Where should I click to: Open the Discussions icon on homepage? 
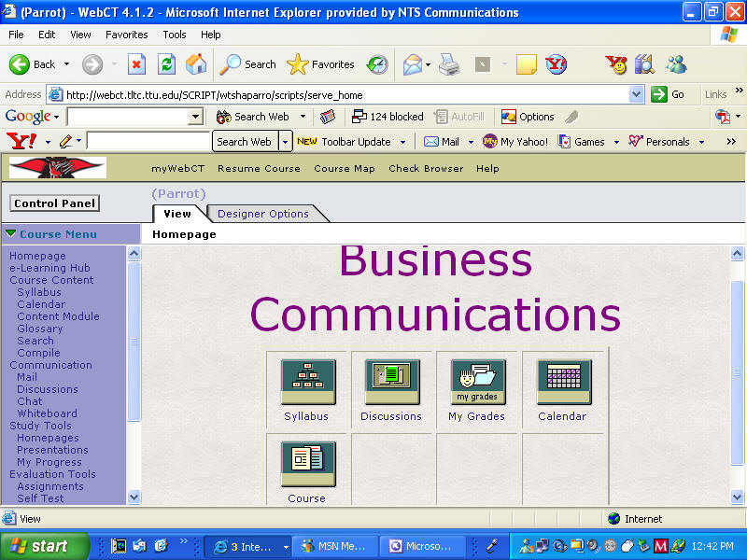tap(392, 382)
